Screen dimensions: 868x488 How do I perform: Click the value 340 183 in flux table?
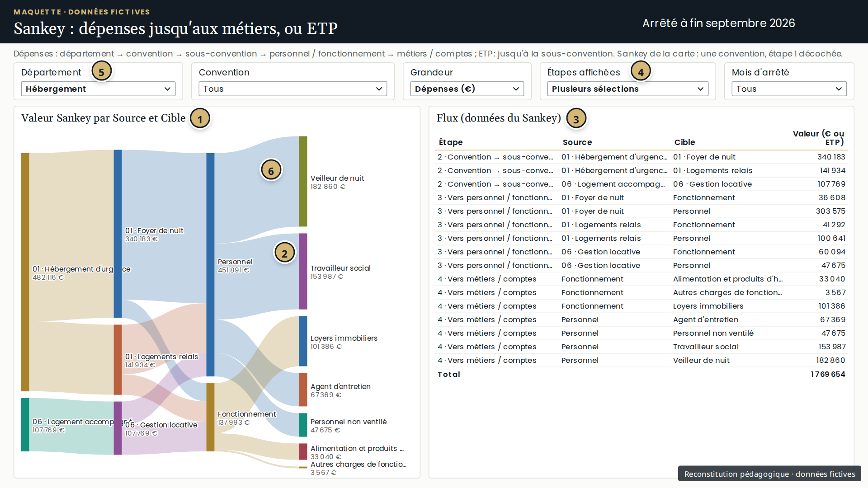pos(831,157)
